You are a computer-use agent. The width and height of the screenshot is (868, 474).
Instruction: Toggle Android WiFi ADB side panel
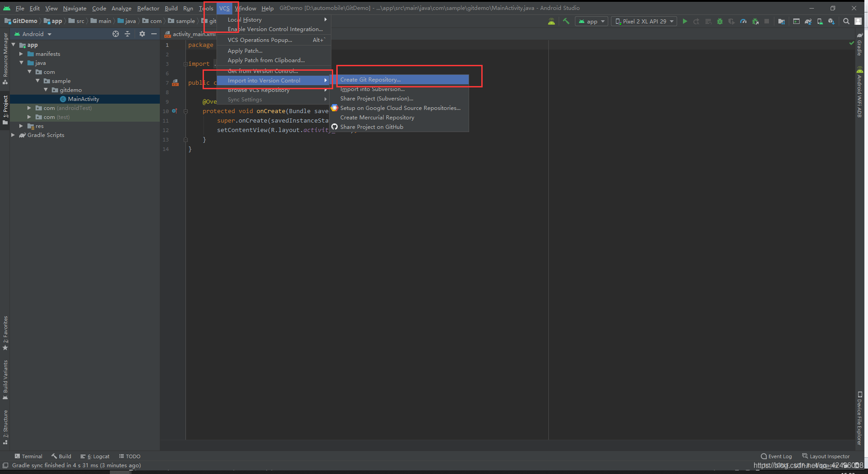pyautogui.click(x=859, y=92)
